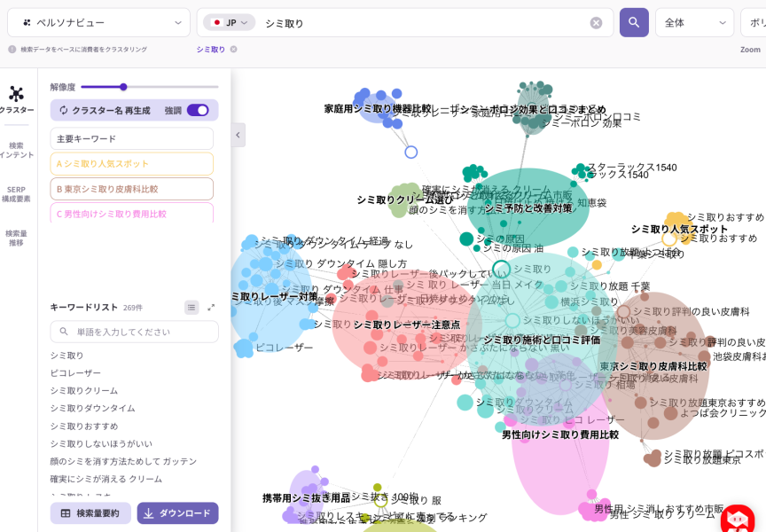766x532 pixels.
Task: Toggle the 強調 highlight switch
Action: coord(197,110)
